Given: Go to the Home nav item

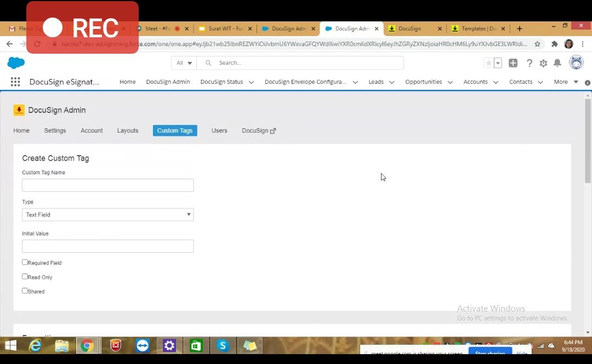Looking at the screenshot, I should pos(128,82).
